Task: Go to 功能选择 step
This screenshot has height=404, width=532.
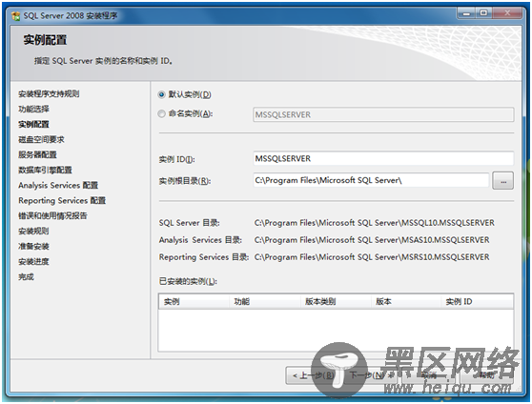Action: pos(33,109)
